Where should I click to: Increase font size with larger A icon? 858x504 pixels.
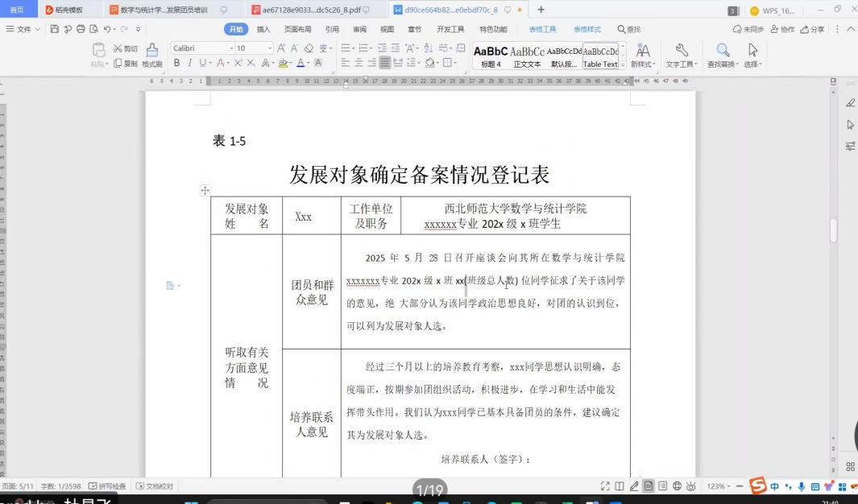point(281,48)
